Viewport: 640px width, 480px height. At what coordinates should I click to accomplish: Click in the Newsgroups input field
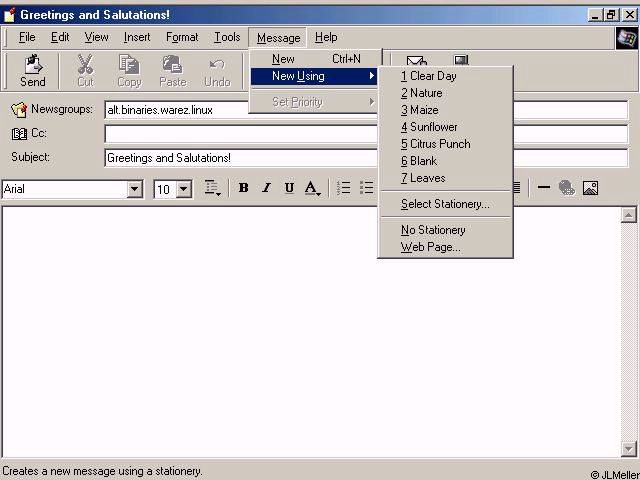tap(366, 110)
